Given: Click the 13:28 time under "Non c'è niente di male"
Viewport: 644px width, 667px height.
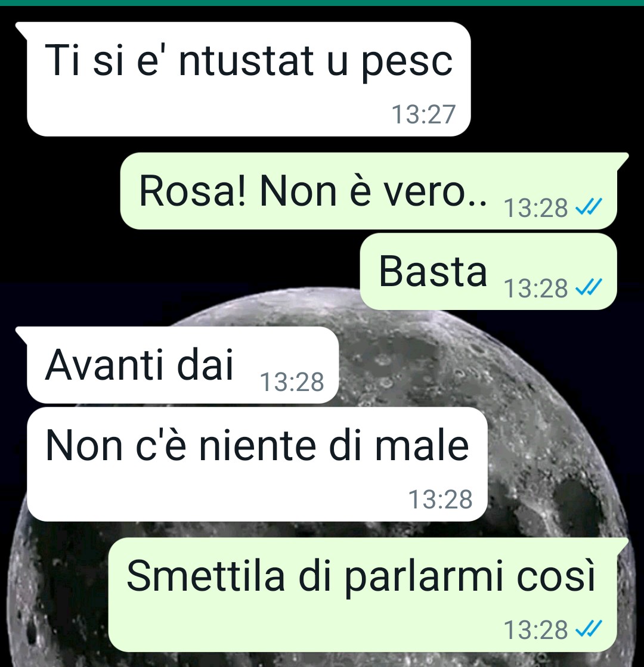Looking at the screenshot, I should pos(441,499).
